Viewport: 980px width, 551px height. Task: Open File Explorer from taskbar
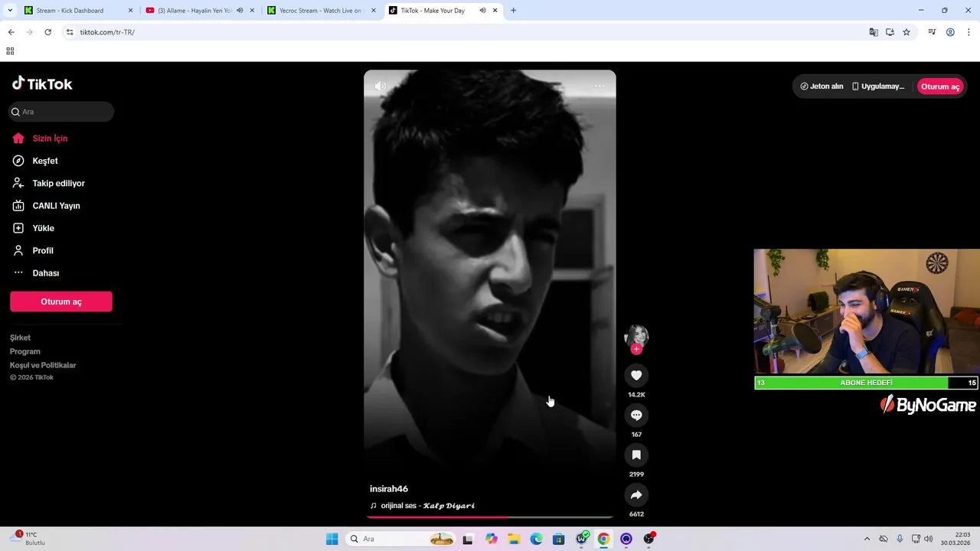point(514,539)
